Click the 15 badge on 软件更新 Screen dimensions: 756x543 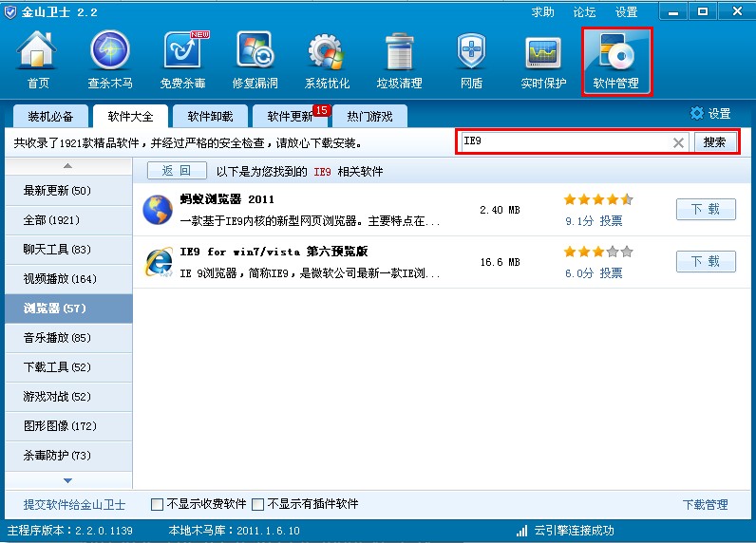pos(322,110)
